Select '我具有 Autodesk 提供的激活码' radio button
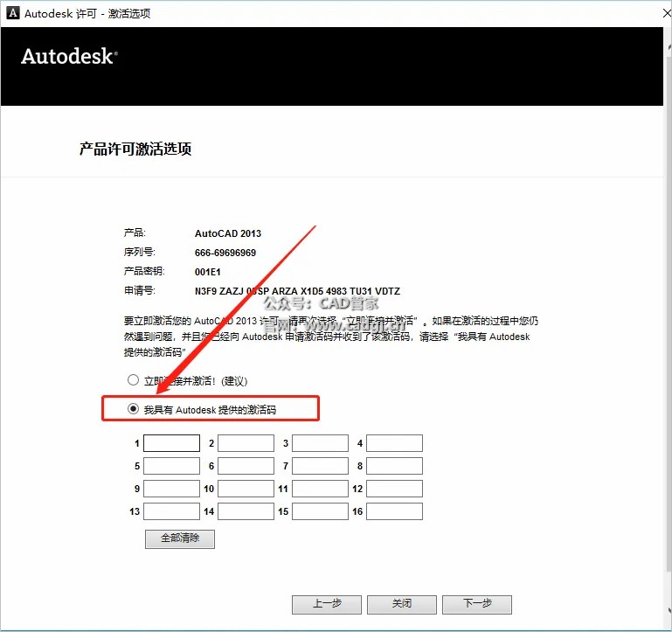Image resolution: width=672 pixels, height=632 pixels. 133,409
